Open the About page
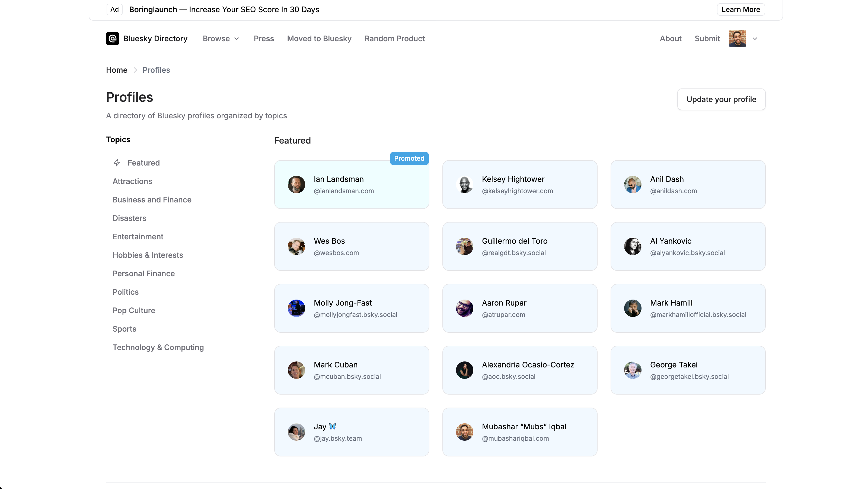Screen dimensions: 868x489 point(671,39)
